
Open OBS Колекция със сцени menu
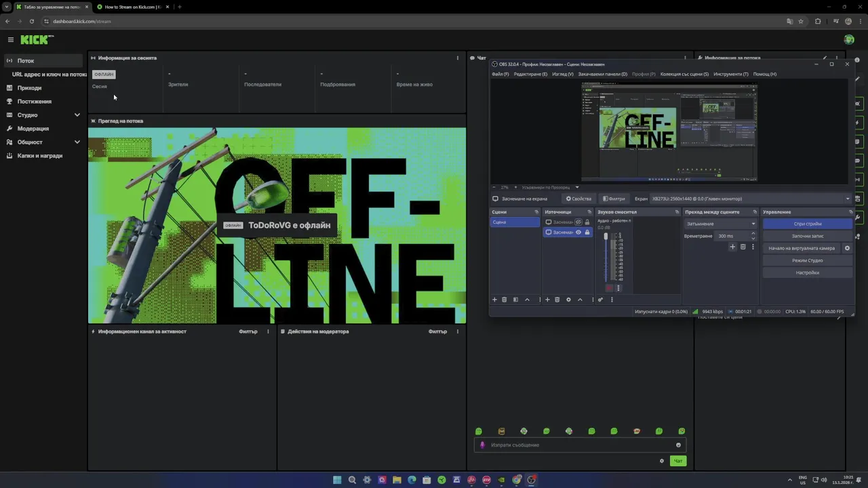(x=684, y=74)
